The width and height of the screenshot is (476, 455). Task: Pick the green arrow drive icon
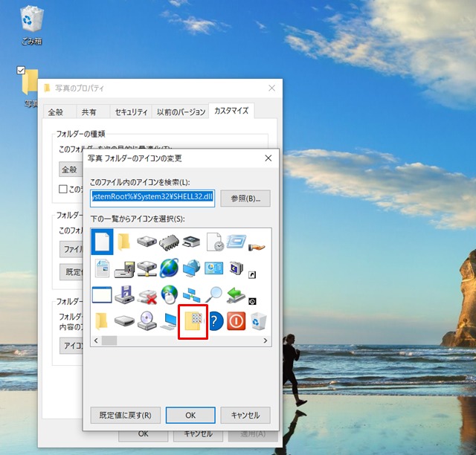237,295
